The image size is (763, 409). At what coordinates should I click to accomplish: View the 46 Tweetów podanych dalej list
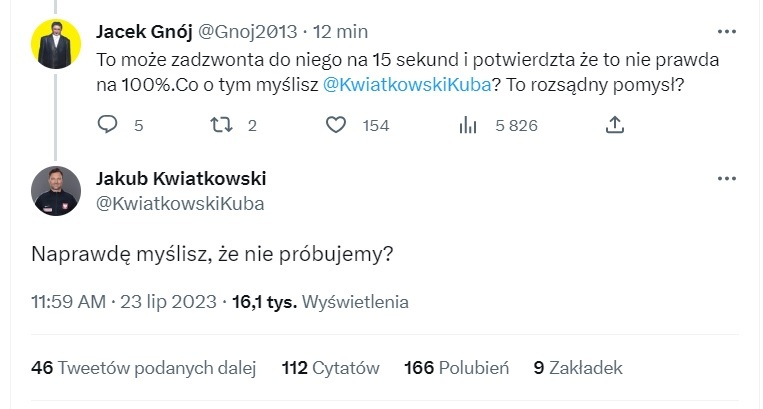pos(144,367)
